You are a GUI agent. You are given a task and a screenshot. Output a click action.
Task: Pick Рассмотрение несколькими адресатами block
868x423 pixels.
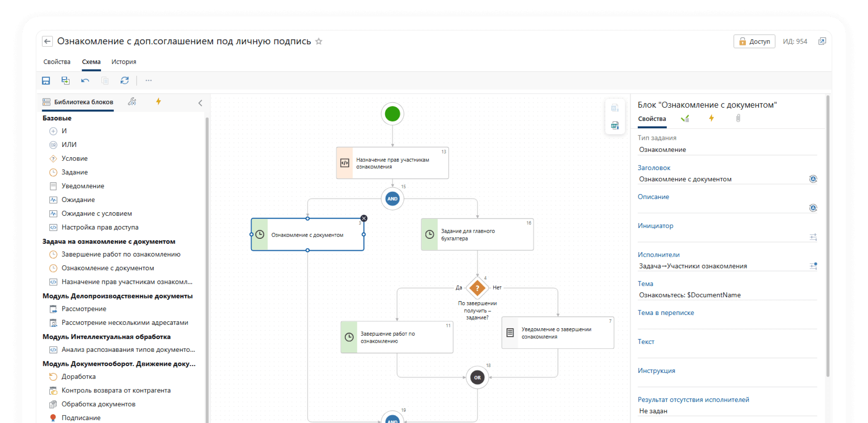[x=124, y=322]
